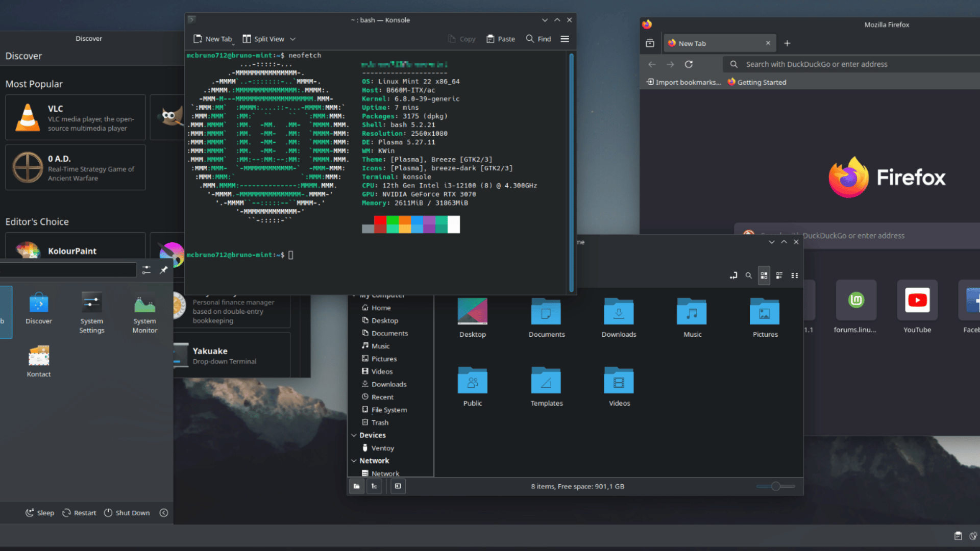Viewport: 980px width, 551px height.
Task: Expand the Split View dropdown arrow
Action: [x=293, y=39]
